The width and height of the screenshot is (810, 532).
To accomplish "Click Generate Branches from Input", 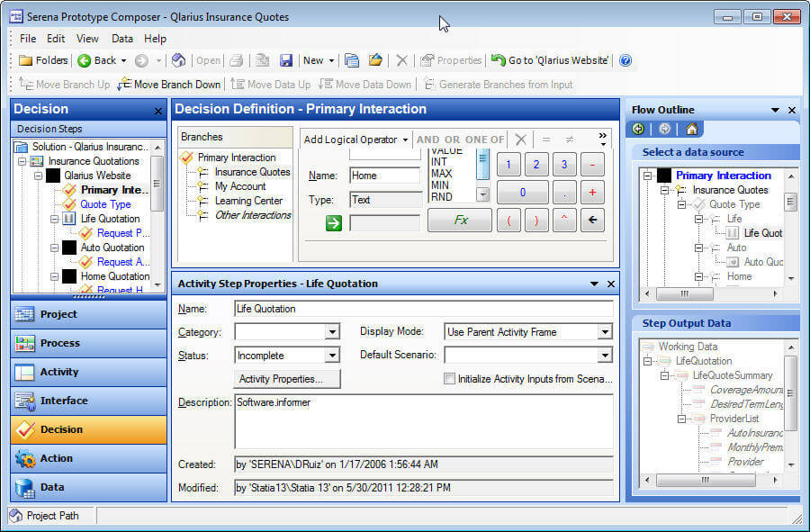I will [498, 85].
